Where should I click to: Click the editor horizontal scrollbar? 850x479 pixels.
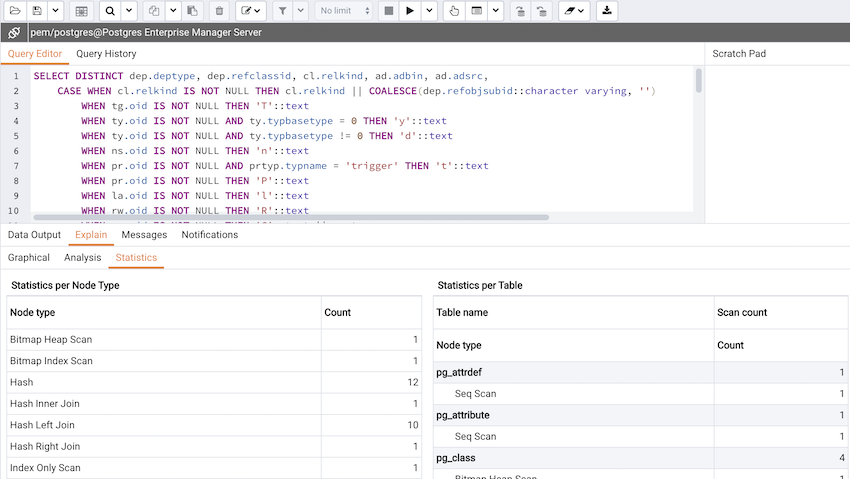coord(291,217)
